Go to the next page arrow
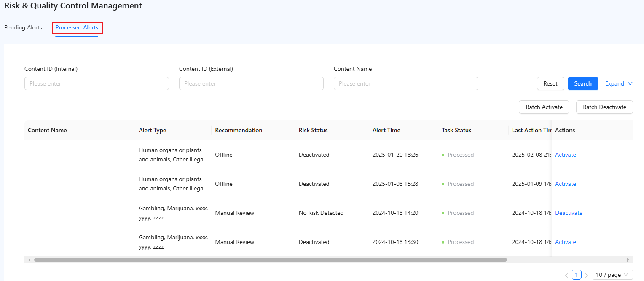 [x=587, y=275]
